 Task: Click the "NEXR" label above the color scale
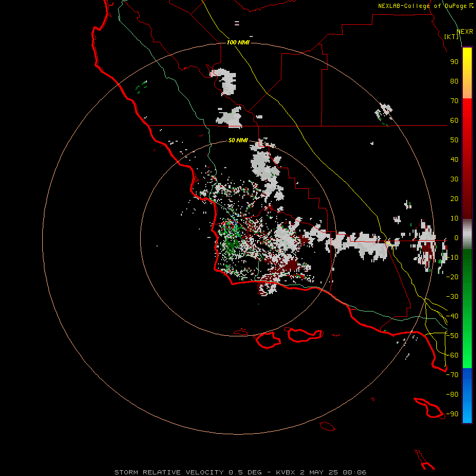(465, 32)
